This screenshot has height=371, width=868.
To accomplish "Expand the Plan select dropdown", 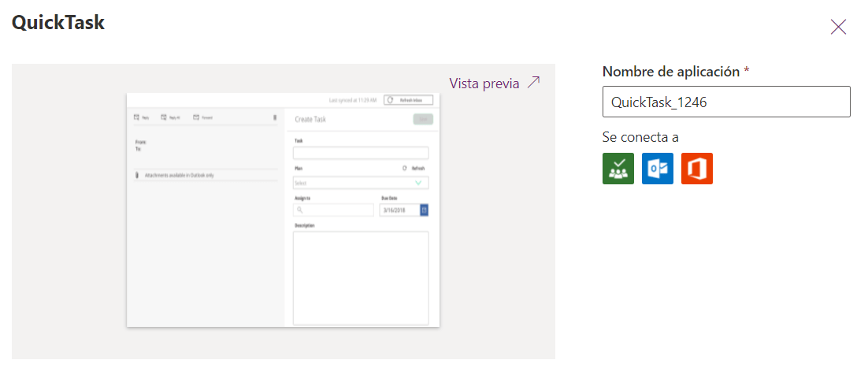I will tap(417, 183).
